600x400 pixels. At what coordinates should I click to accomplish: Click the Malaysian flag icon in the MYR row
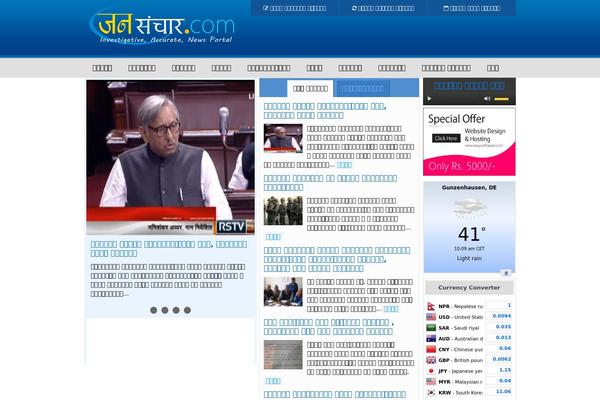(431, 381)
